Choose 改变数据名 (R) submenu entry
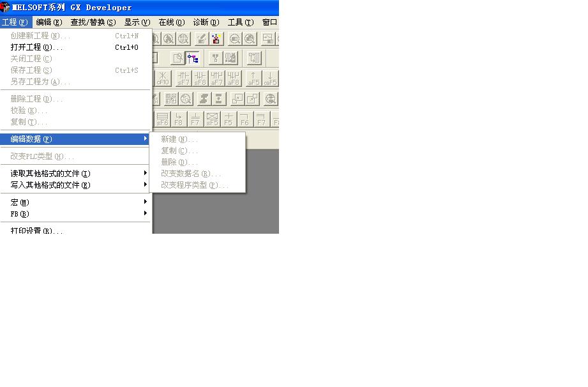The width and height of the screenshot is (588, 387). coord(198,174)
